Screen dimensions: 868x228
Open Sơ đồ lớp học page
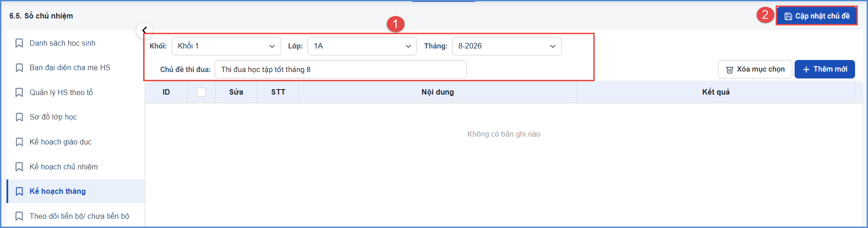[x=76, y=117]
